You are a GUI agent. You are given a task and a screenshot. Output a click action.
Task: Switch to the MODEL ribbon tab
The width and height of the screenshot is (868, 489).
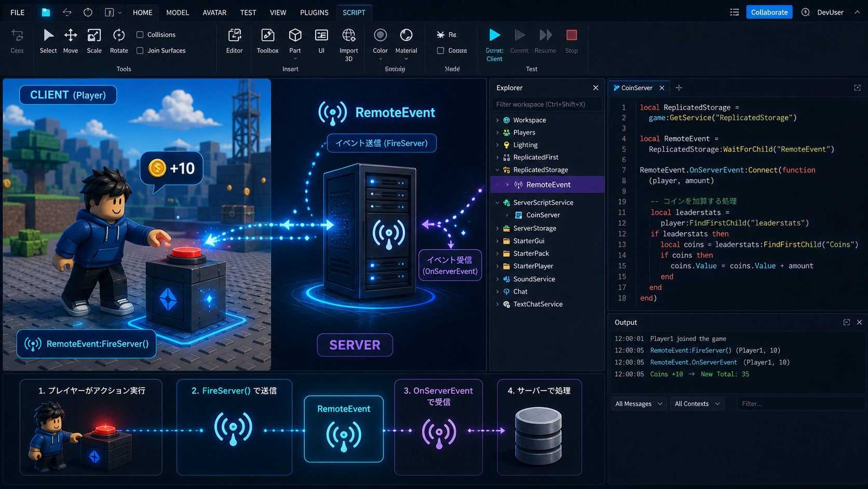pos(178,12)
